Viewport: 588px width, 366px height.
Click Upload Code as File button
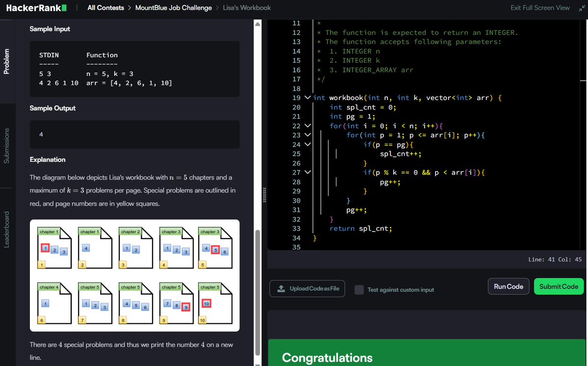[x=307, y=289]
